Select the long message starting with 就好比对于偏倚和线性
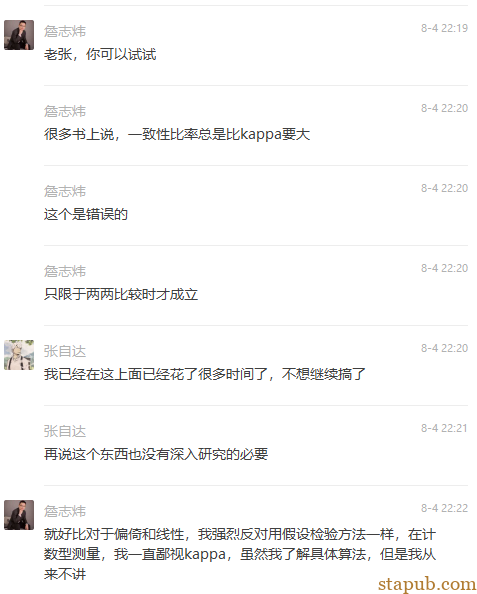Screen dimensions: 477x594 tap(240, 555)
